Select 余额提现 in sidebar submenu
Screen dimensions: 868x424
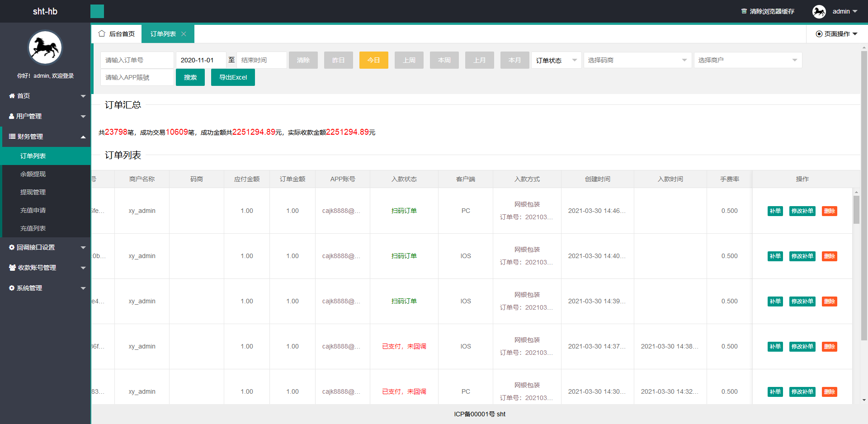pyautogui.click(x=33, y=174)
